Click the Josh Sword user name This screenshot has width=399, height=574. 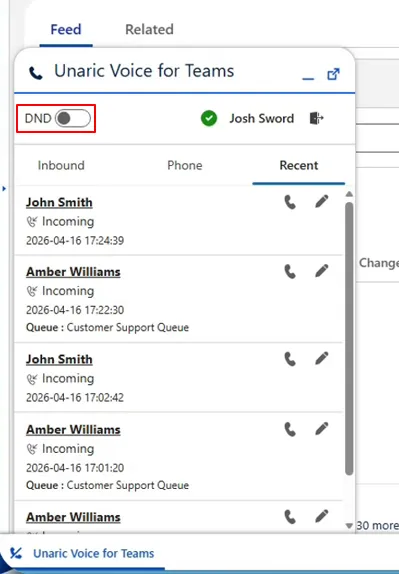pos(262,118)
